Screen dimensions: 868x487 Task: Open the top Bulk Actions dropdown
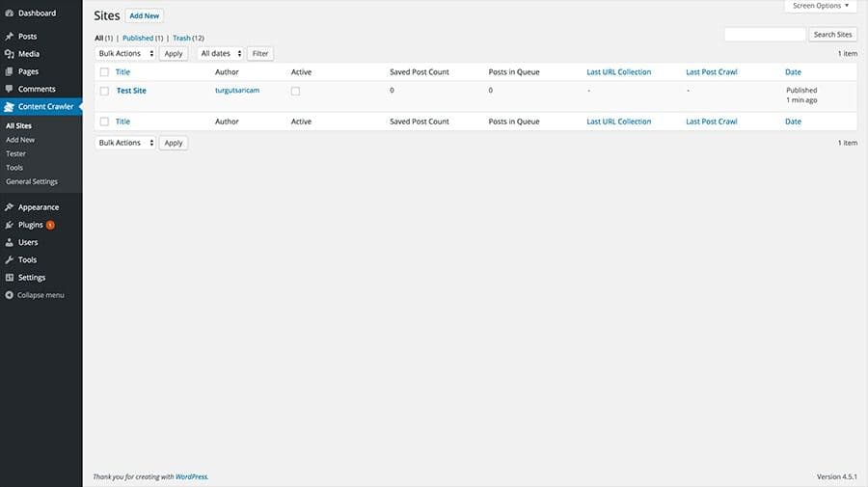[x=125, y=54]
